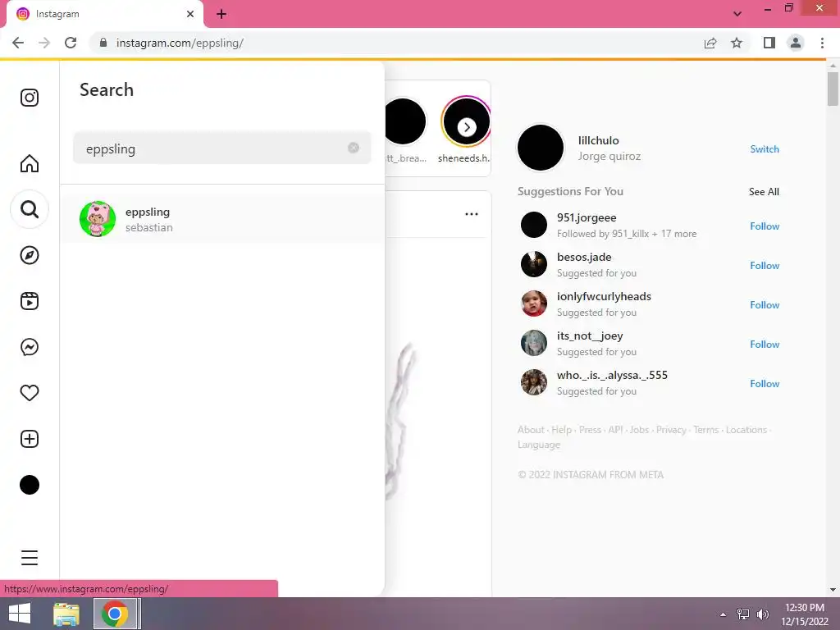The height and width of the screenshot is (630, 840).
Task: Close the Instagram tab
Action: 190,14
